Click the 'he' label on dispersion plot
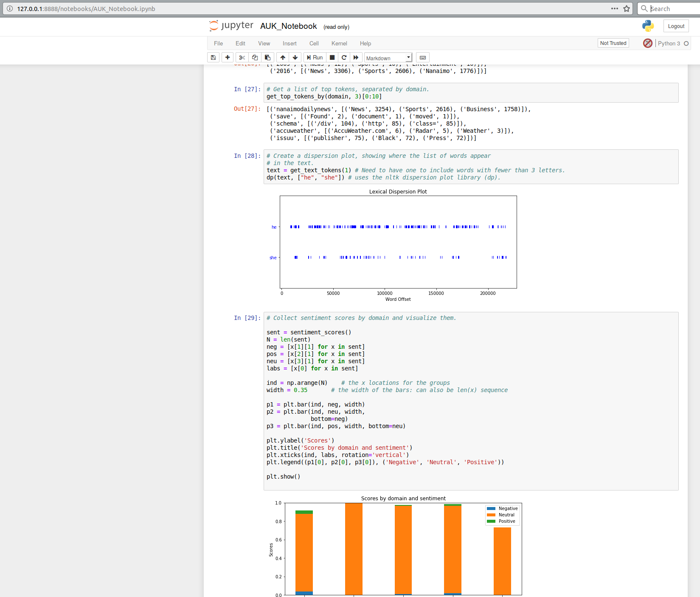Viewport: 700px width, 597px height. point(274,227)
